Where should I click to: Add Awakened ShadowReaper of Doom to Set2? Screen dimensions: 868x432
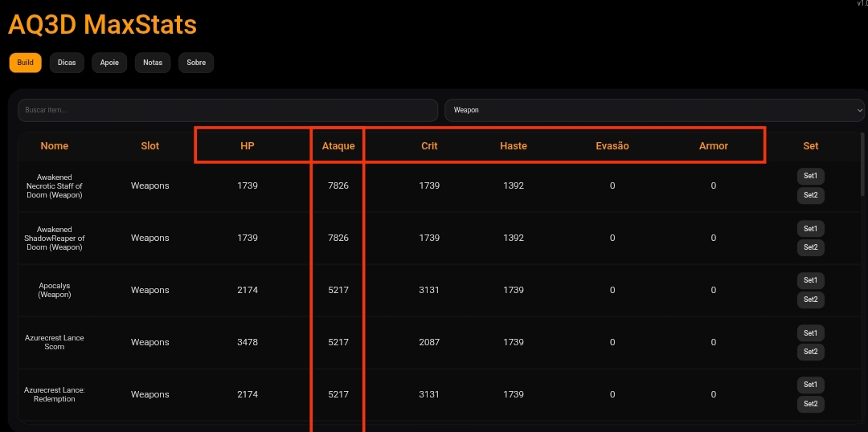tap(810, 247)
